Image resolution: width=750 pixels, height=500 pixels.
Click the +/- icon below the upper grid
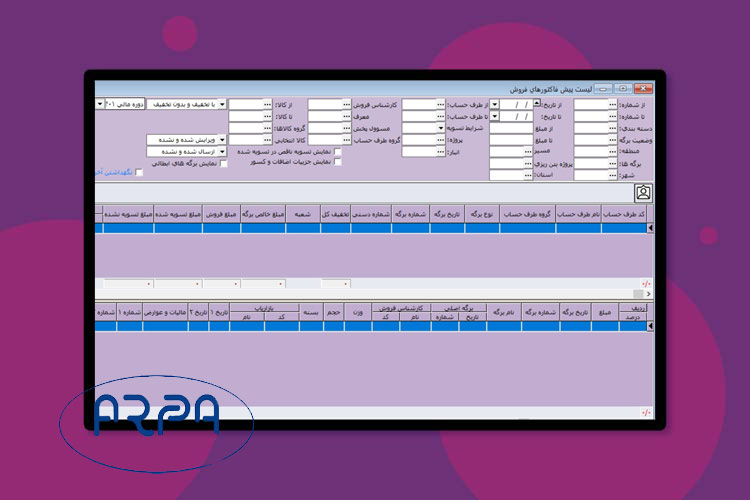[646, 284]
